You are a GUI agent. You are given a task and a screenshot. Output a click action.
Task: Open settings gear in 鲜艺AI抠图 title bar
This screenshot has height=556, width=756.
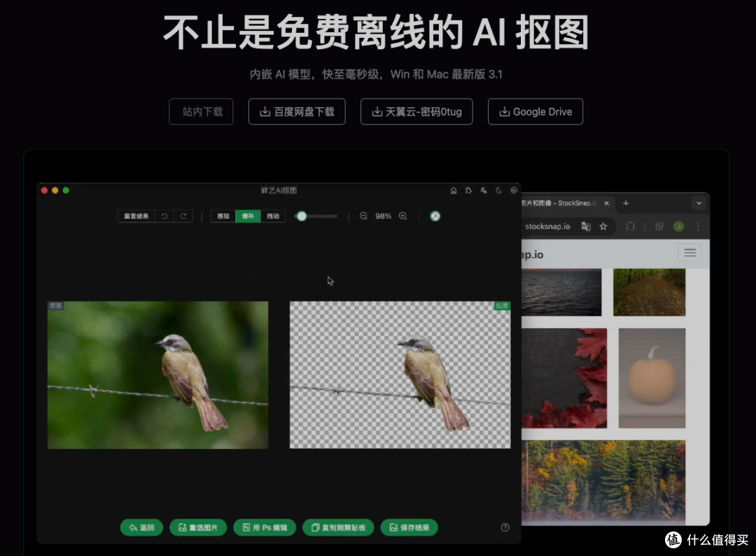click(514, 190)
